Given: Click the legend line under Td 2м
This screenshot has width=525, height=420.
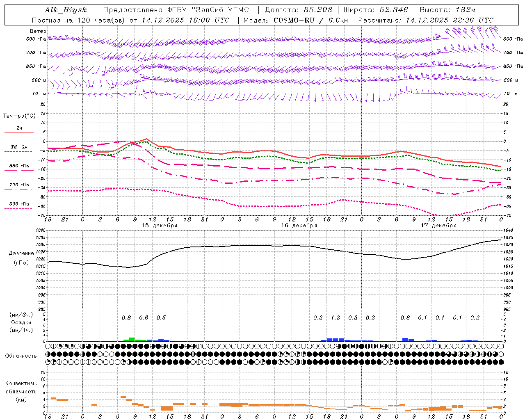Looking at the screenshot, I should [x=18, y=152].
